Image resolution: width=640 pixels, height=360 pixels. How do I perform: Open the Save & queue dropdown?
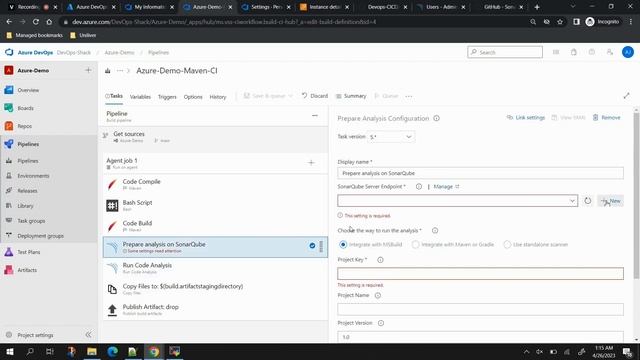268,96
